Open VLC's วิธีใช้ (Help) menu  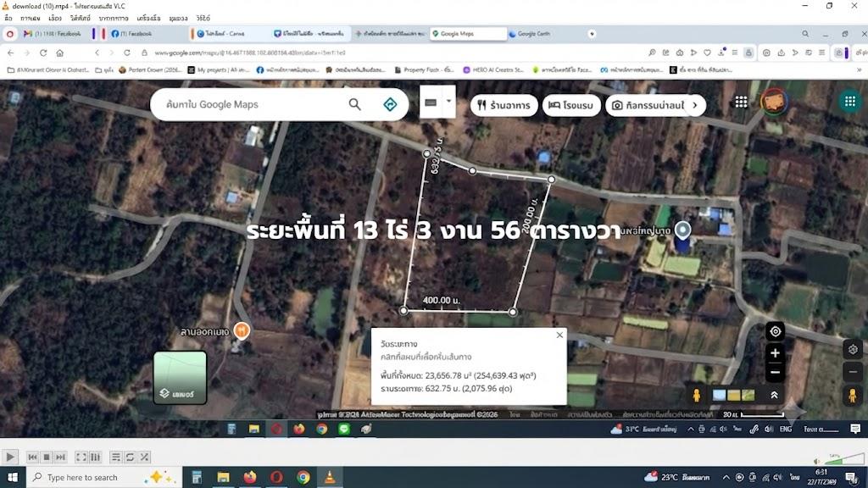click(203, 19)
